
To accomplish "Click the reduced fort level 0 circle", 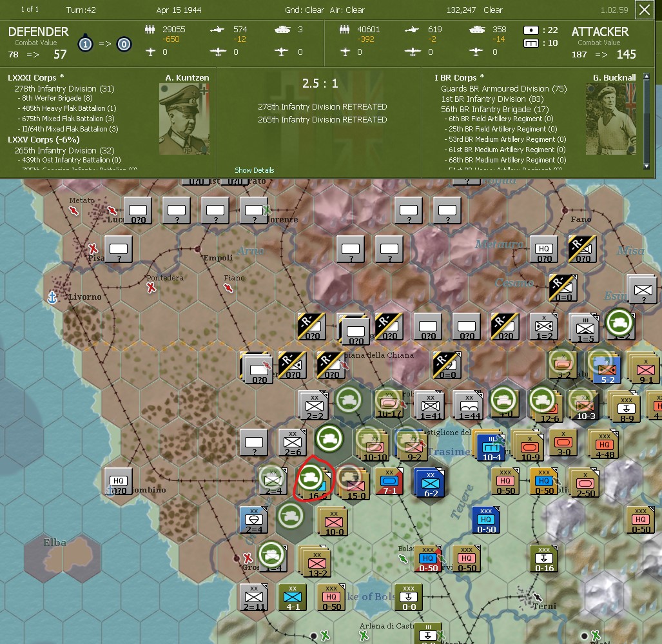I will click(124, 44).
